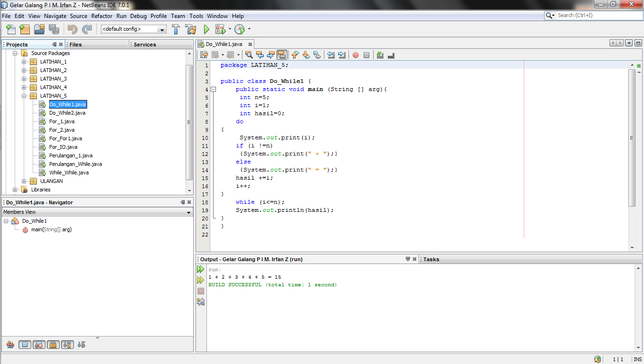Open the default config dropdown

pos(163,29)
